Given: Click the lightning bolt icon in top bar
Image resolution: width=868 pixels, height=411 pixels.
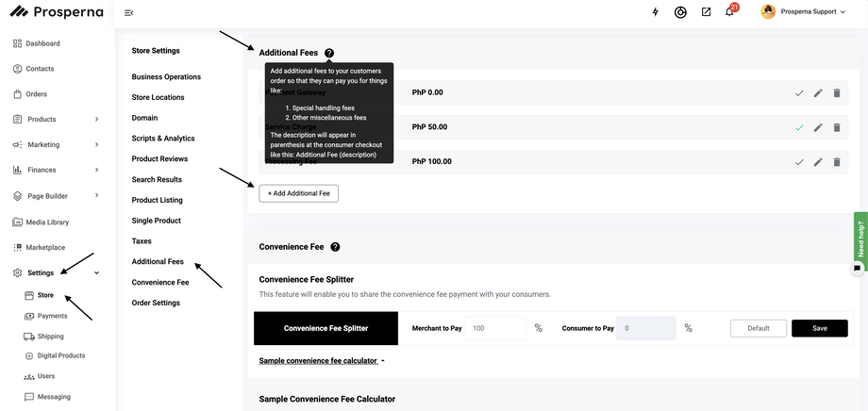Looking at the screenshot, I should tap(656, 12).
